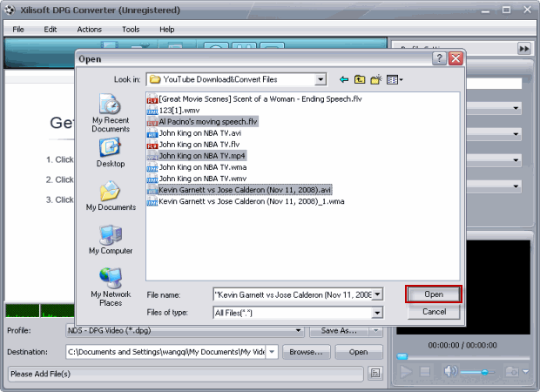Image resolution: width=540 pixels, height=392 pixels.
Task: Expand the snapshot options arrow
Action: point(525,372)
